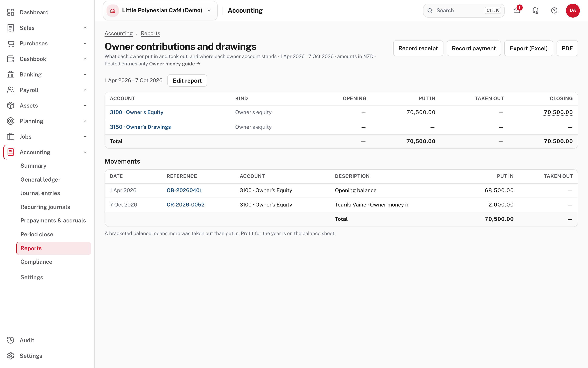Collapse the Accounting menu chevron
Screen dimensions: 588x368
[x=85, y=152]
